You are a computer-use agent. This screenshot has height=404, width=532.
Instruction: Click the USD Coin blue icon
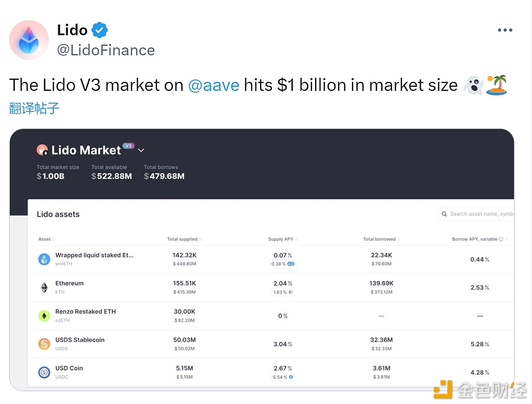[44, 372]
